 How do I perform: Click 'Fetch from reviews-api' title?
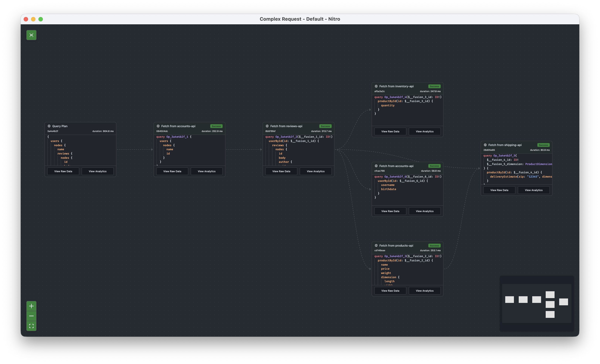coord(286,126)
